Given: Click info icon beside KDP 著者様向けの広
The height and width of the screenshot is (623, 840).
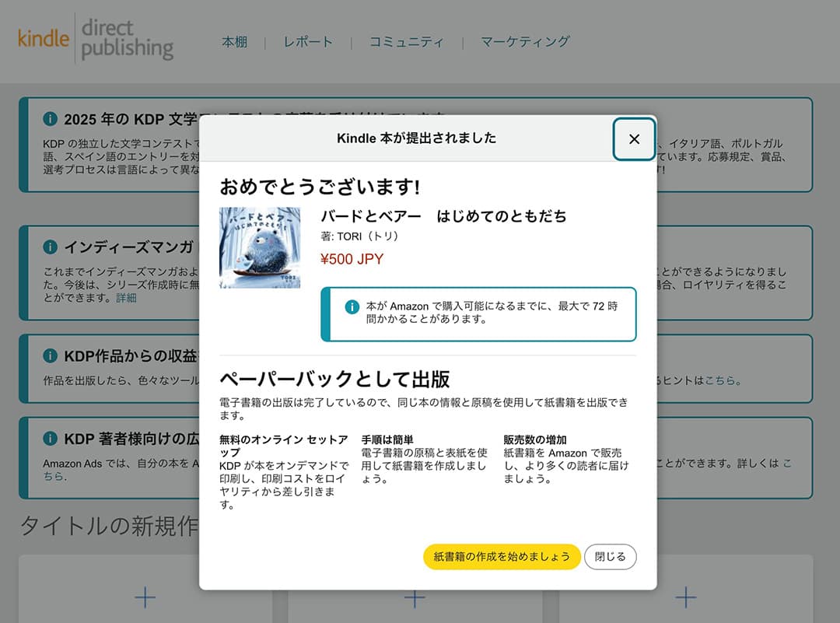Looking at the screenshot, I should pos(50,438).
